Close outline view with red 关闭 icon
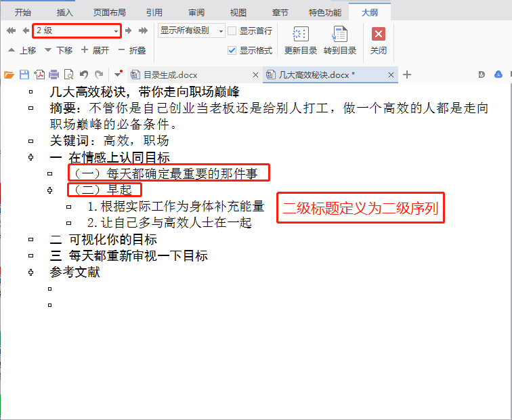The image size is (512, 420). point(379,34)
